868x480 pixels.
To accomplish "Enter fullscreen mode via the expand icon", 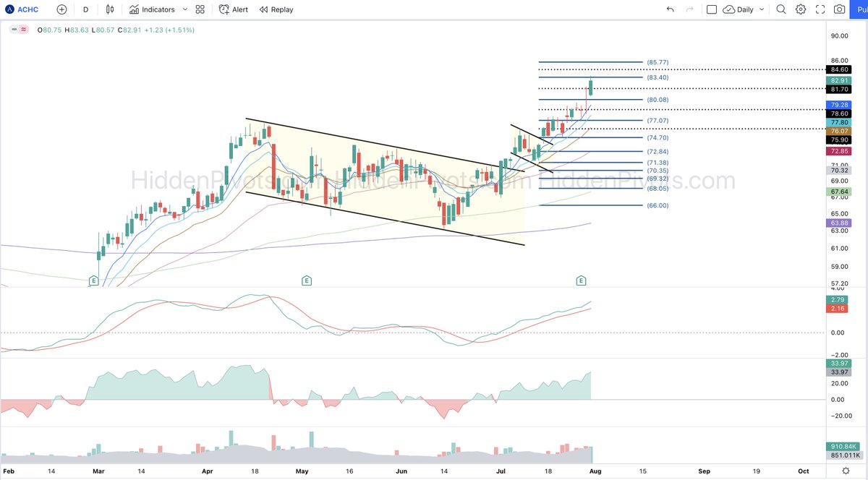I will [x=820, y=9].
